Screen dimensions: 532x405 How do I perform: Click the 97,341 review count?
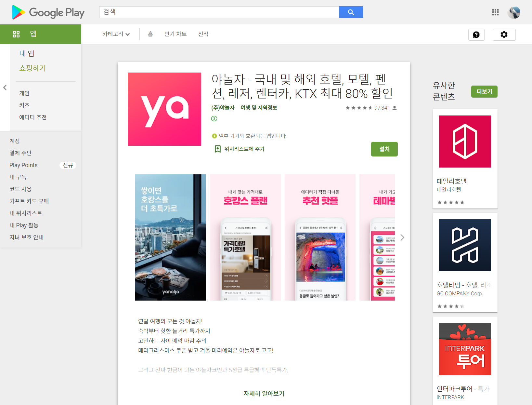(x=382, y=108)
